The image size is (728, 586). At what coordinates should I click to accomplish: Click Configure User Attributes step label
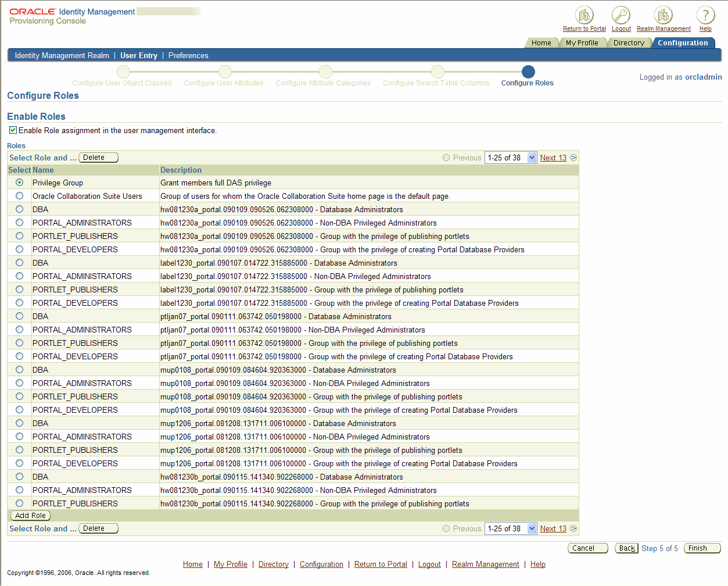point(224,83)
